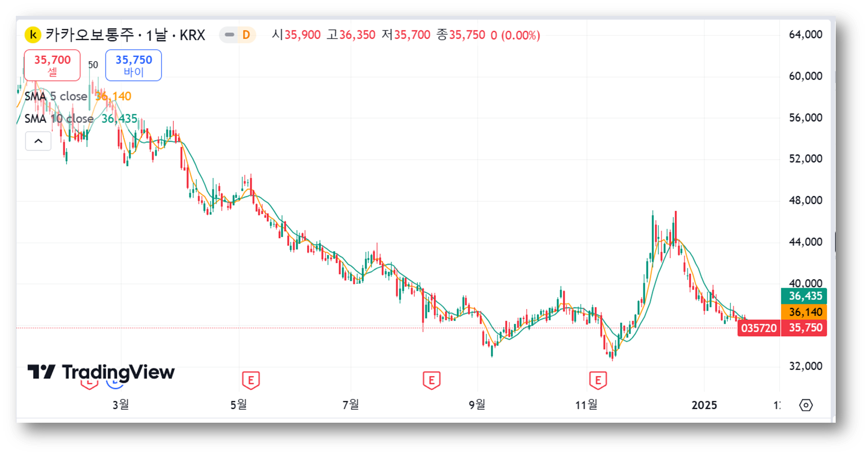Open the chart settings gear icon

coord(806,405)
